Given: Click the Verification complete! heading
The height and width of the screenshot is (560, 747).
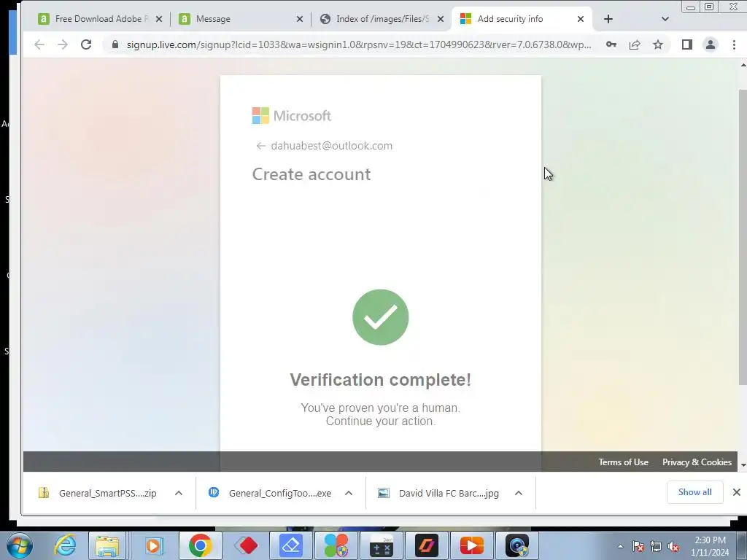Looking at the screenshot, I should 381,379.
